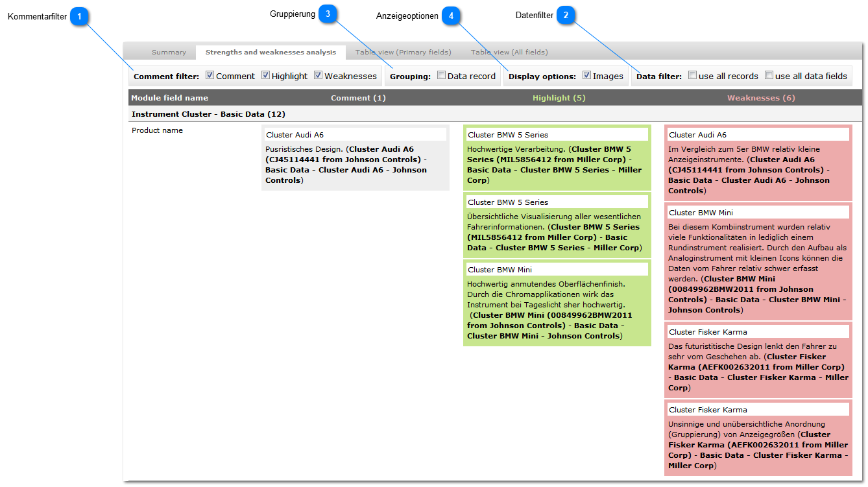Select Strengths and weaknesses analysis tab
868x487 pixels.
[271, 53]
